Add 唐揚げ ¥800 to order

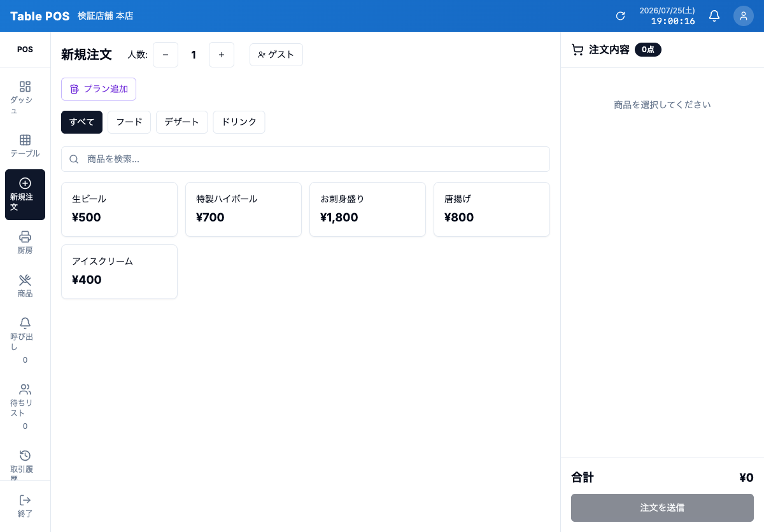[x=492, y=209]
